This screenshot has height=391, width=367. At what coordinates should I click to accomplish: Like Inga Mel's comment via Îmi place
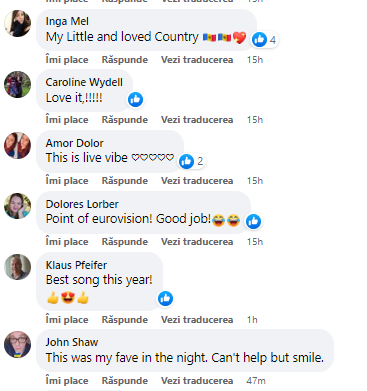pyautogui.click(x=67, y=60)
